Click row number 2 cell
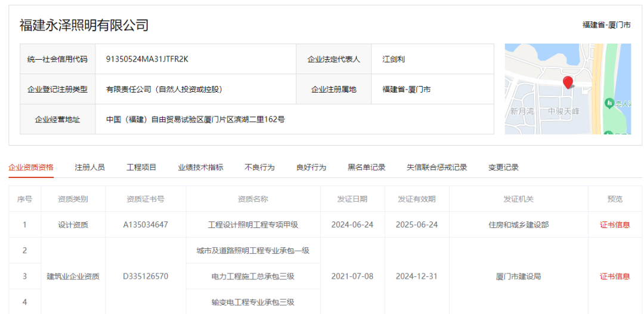Screen dimensions: 644x314 [24, 250]
